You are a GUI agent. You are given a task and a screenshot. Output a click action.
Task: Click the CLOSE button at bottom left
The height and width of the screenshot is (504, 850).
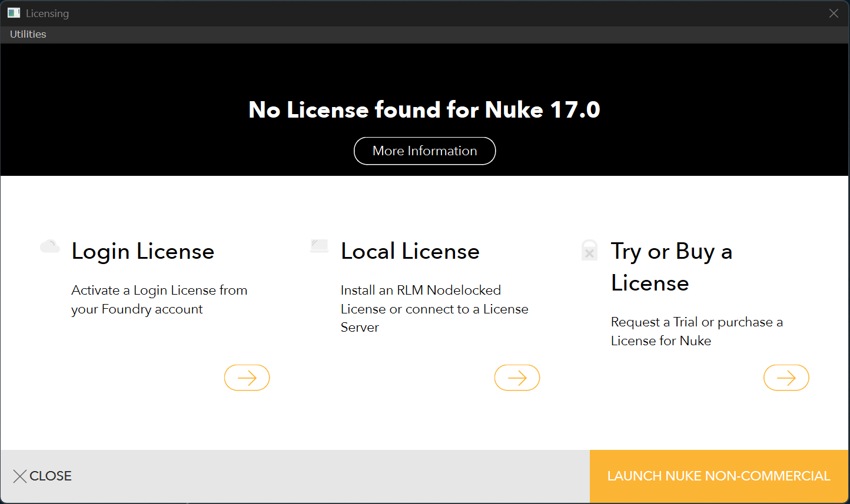(42, 476)
